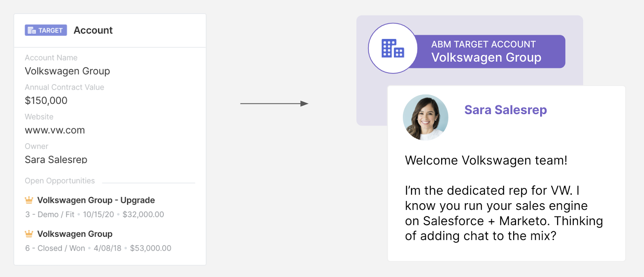Screen dimensions: 644x277
Task: Click the $32,000.00 opportunity amount
Action: [x=143, y=215]
